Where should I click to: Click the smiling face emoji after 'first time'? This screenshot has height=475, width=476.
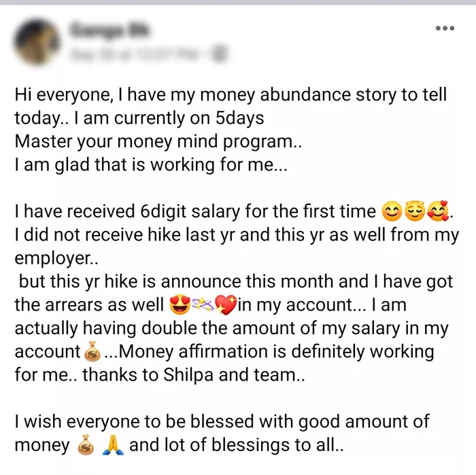pyautogui.click(x=390, y=213)
